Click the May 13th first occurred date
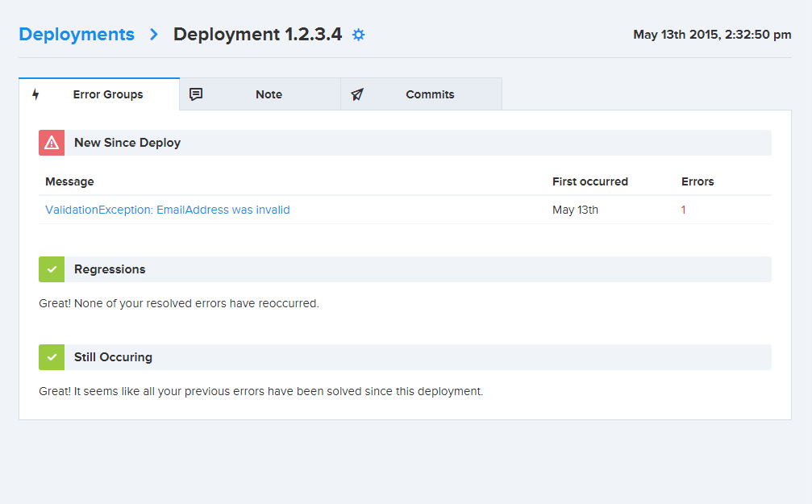812x504 pixels. click(576, 210)
